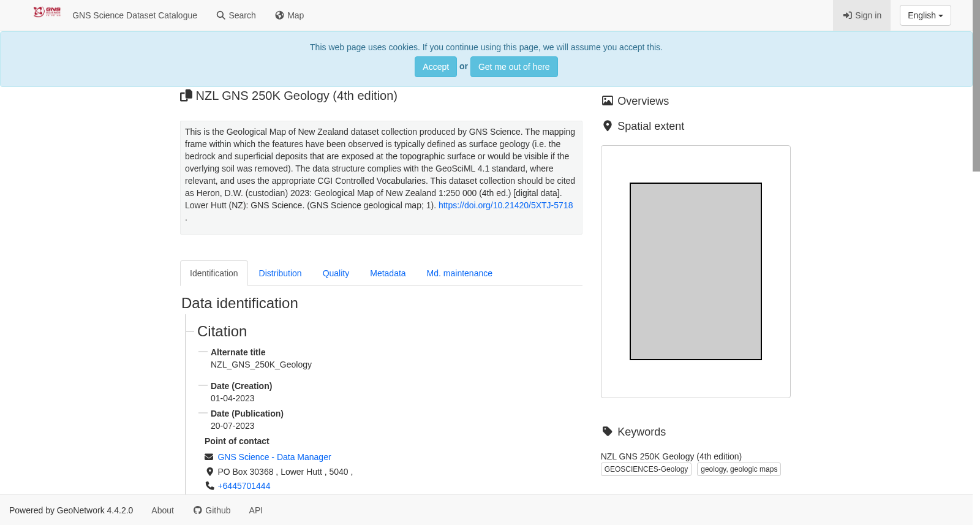Switch to the Metadata tab
The height and width of the screenshot is (525, 980).
388,273
